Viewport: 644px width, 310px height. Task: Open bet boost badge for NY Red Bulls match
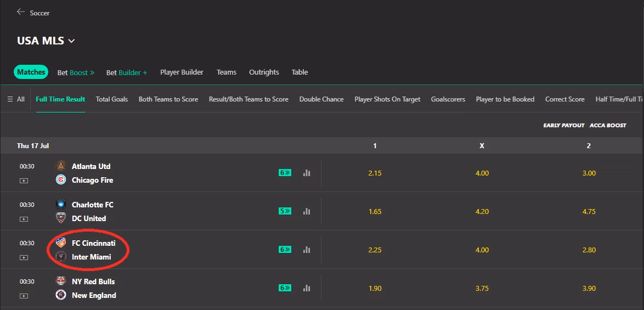click(285, 288)
